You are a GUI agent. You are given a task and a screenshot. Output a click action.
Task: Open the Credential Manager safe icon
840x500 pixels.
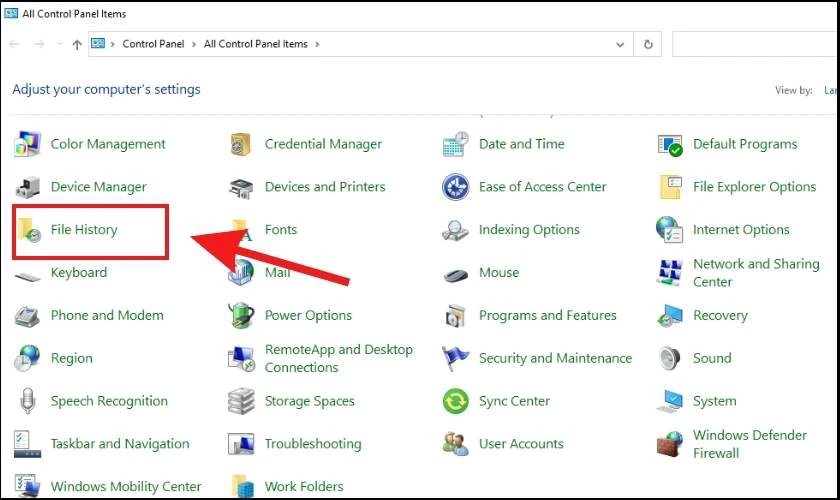(x=241, y=144)
